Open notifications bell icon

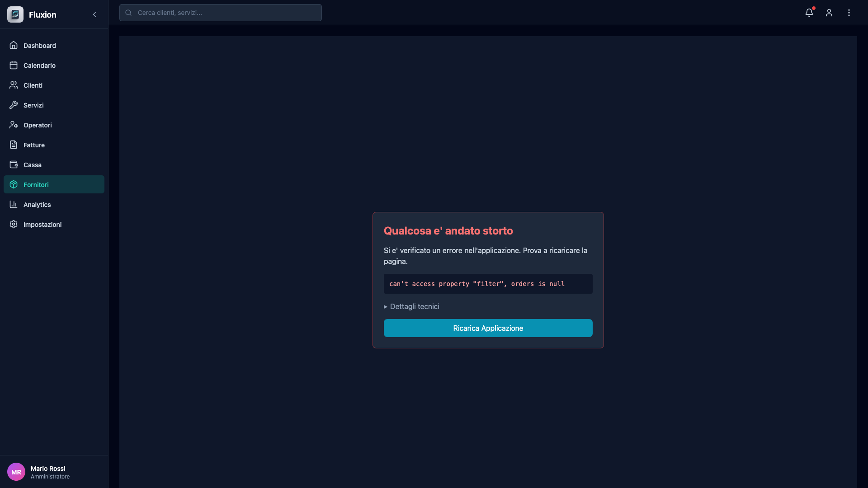(809, 13)
